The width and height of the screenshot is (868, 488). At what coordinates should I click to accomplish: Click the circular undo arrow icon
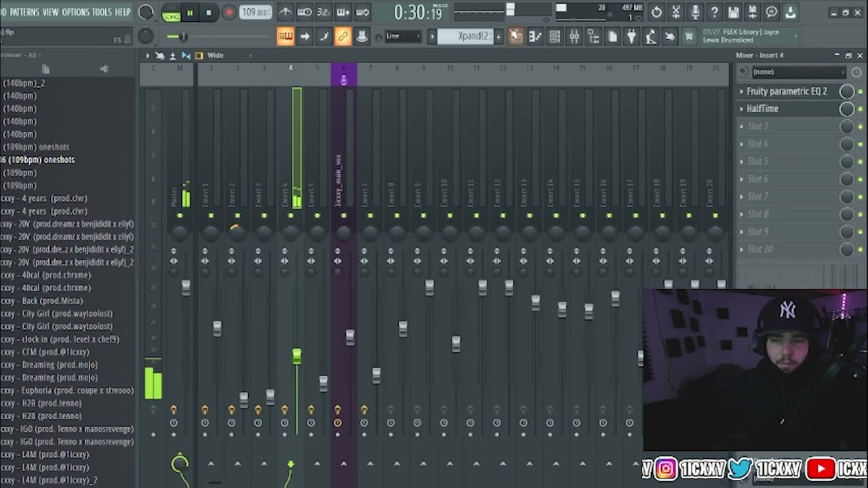[656, 12]
